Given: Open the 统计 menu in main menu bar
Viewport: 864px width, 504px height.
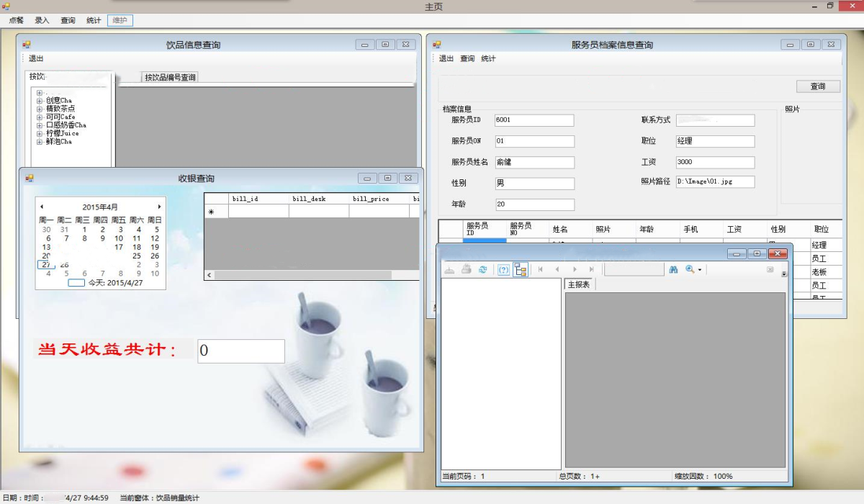Looking at the screenshot, I should [94, 20].
